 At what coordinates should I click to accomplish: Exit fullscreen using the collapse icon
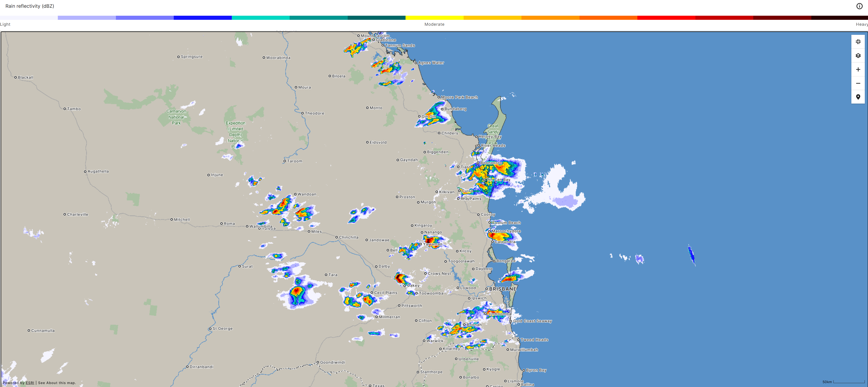pos(858,42)
